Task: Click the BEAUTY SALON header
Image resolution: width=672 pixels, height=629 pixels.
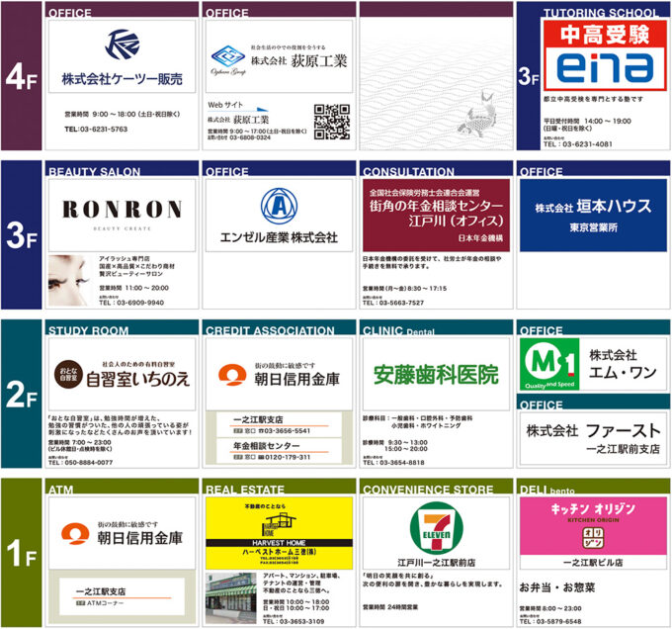Action: tap(94, 172)
